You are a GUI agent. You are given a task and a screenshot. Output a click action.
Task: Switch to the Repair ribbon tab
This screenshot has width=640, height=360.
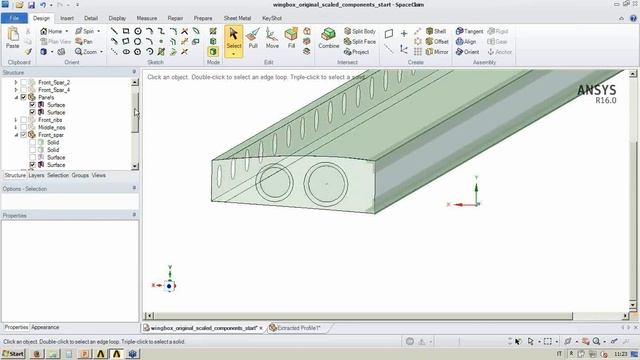pos(175,18)
